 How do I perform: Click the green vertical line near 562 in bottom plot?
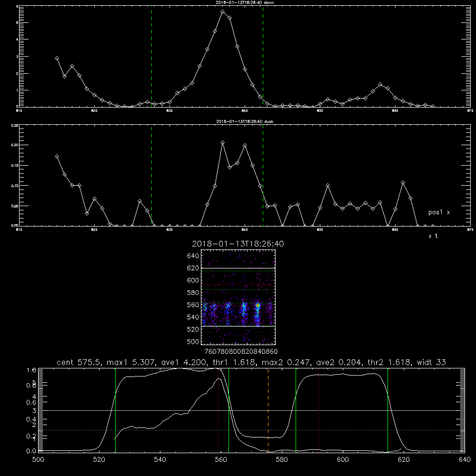[x=228, y=410]
